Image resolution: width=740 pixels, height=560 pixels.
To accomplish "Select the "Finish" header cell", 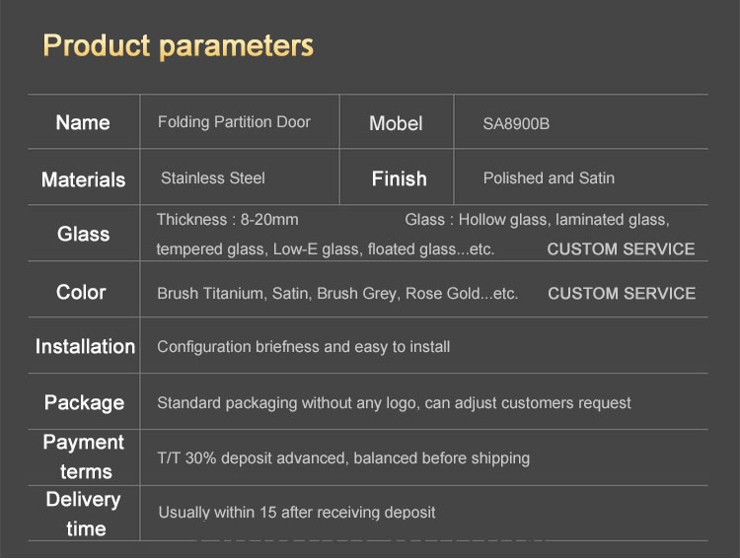I will (399, 178).
